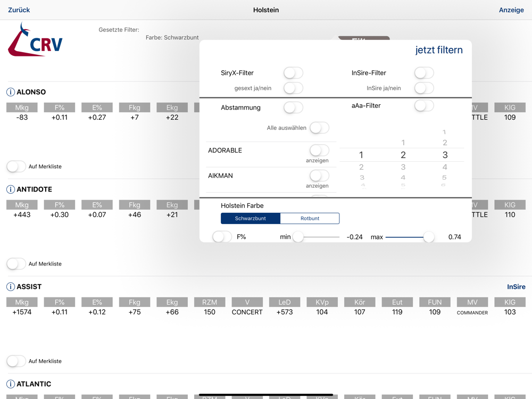Image resolution: width=532 pixels, height=399 pixels.
Task: Click the InSire label on ASSIST
Action: (x=516, y=287)
